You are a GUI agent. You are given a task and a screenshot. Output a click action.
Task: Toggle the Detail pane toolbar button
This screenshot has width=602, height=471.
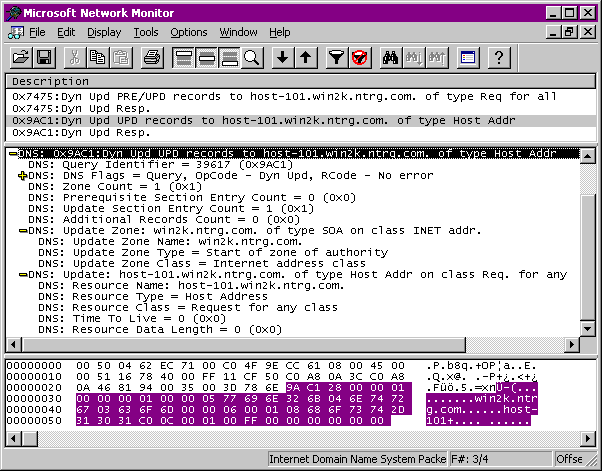point(206,57)
